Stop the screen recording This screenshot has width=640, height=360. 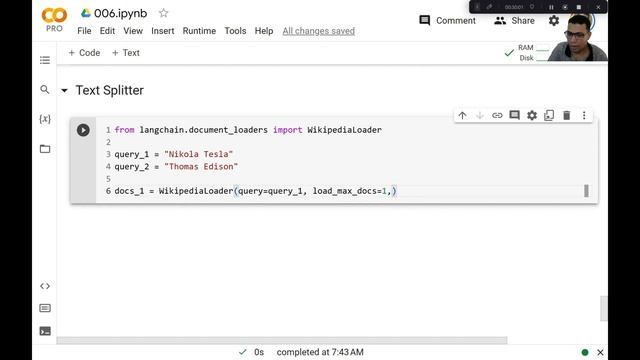[x=578, y=7]
